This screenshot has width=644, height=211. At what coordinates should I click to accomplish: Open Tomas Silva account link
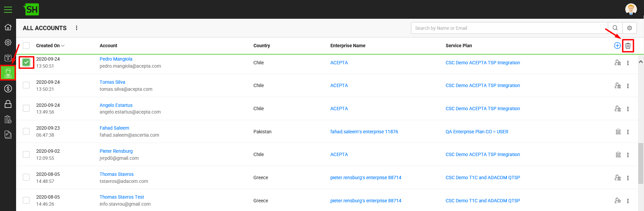(x=112, y=82)
